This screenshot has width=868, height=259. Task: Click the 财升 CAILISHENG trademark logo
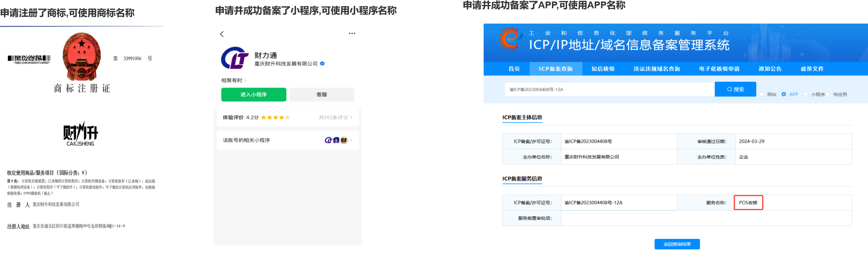pos(80,134)
